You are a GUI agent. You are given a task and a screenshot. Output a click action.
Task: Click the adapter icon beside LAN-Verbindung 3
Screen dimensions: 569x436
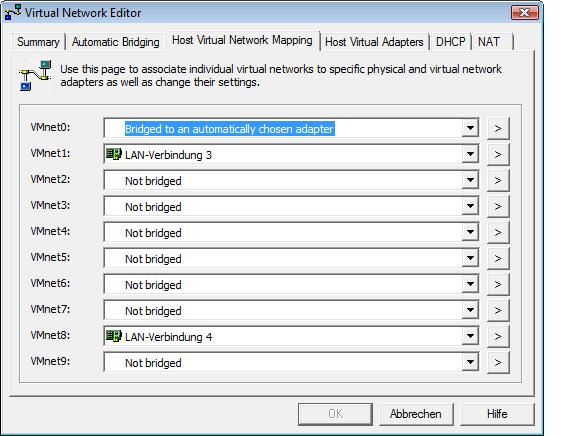pos(114,154)
